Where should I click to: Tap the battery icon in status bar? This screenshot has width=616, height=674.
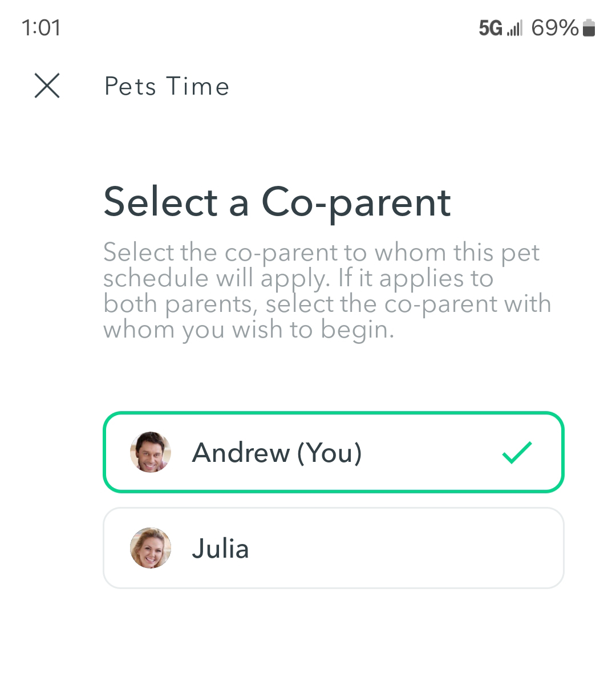(589, 28)
